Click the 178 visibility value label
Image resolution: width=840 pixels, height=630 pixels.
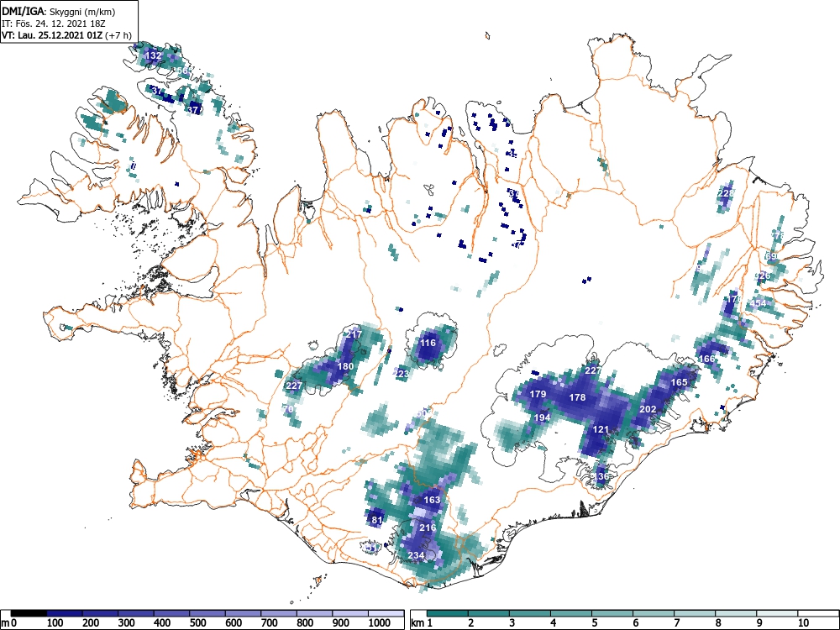tap(577, 397)
